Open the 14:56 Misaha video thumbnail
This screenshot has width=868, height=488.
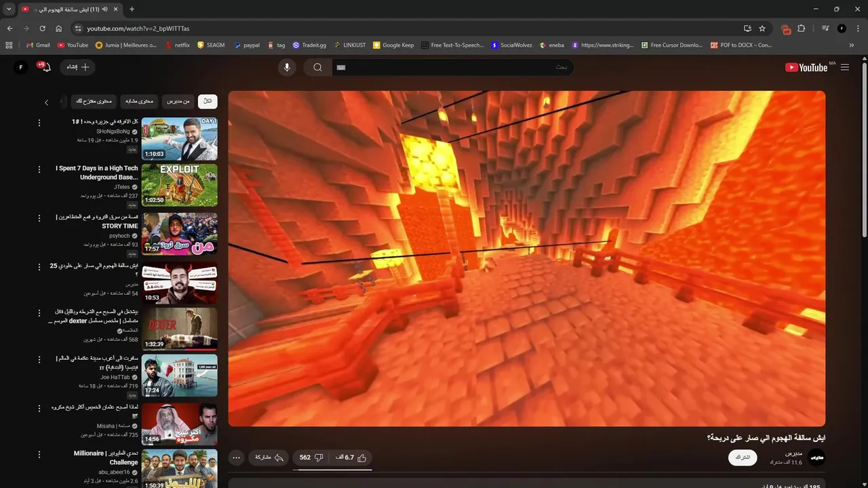tap(180, 424)
